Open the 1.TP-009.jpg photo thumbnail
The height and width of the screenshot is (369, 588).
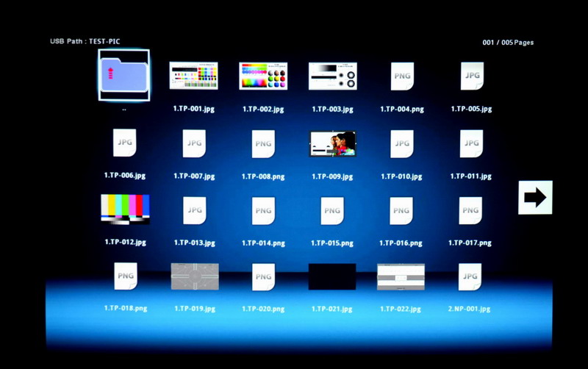[x=332, y=143]
